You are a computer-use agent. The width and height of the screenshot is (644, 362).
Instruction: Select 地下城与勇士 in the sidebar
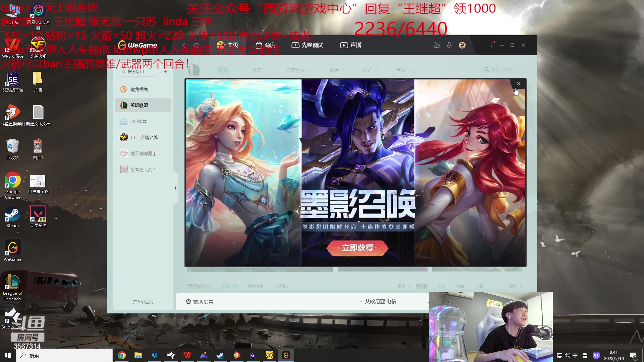143,154
